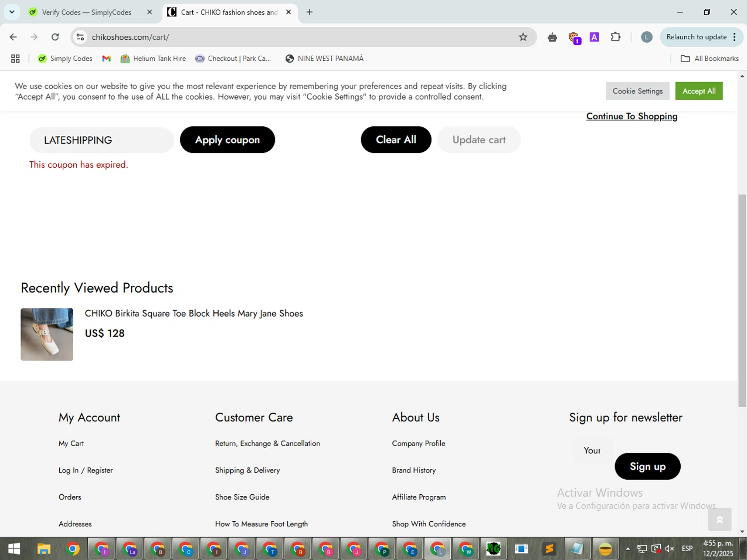This screenshot has width=747, height=560.
Task: Open the cookie extension with badge 1
Action: 574,38
